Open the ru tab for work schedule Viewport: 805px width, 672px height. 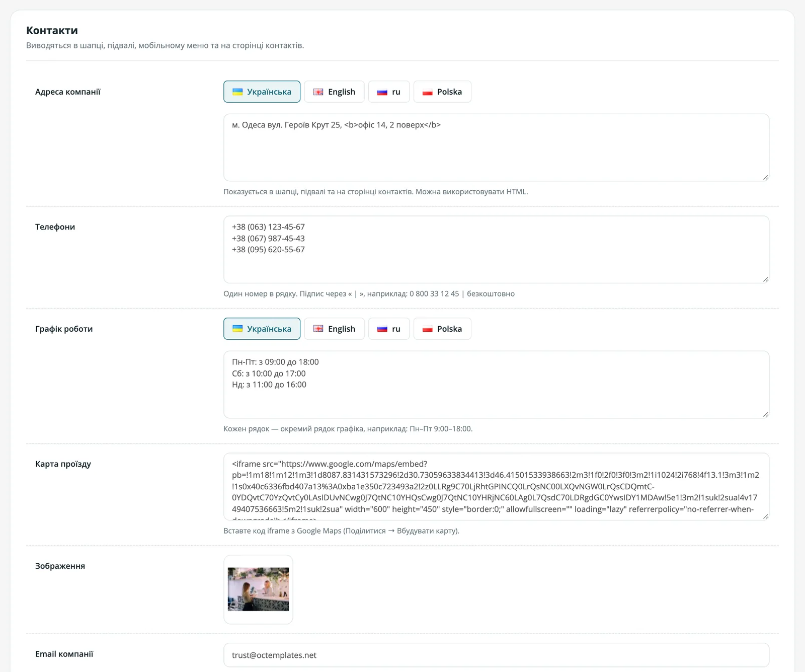point(389,329)
